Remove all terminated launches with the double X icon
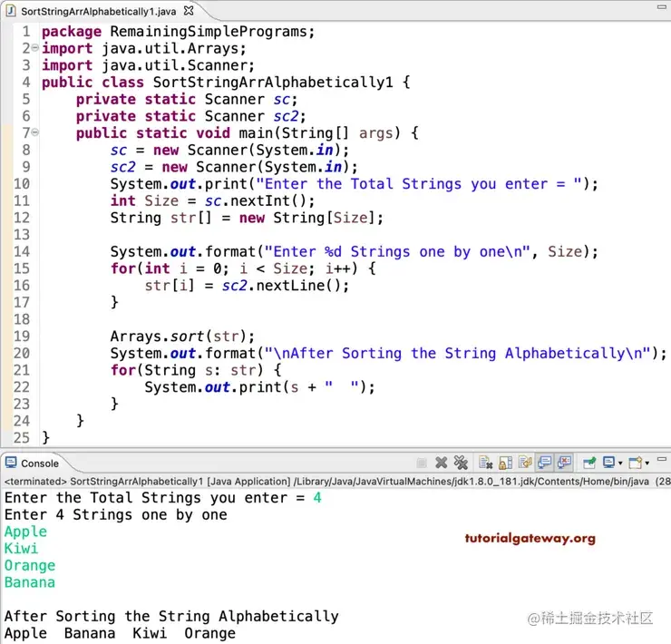The height and width of the screenshot is (644, 671). coord(461,463)
